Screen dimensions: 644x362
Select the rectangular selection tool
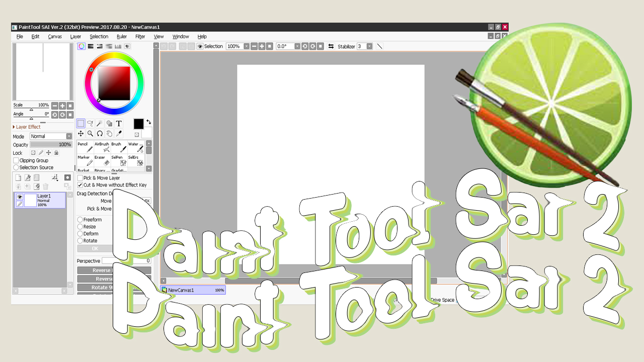(80, 123)
